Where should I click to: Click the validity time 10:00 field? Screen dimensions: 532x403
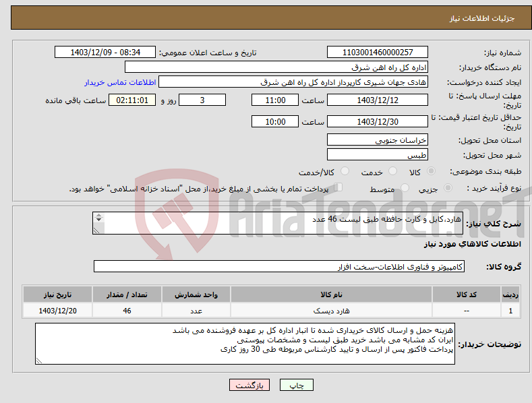pos(275,121)
